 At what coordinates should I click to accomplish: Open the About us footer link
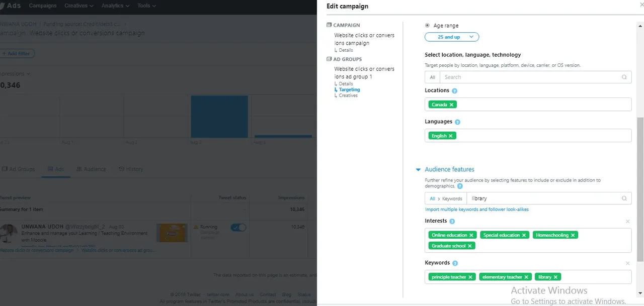(245, 294)
